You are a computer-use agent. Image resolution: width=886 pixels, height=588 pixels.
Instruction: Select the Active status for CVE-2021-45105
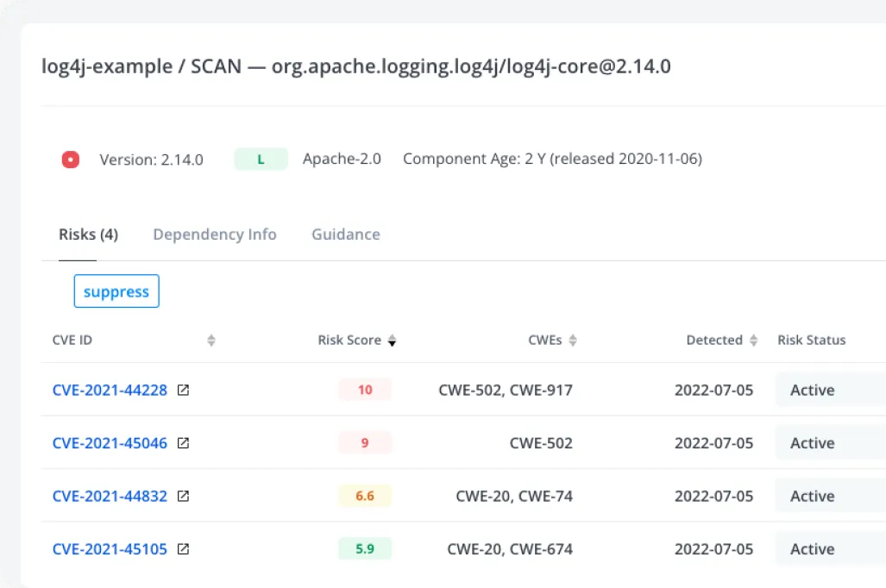pyautogui.click(x=812, y=548)
